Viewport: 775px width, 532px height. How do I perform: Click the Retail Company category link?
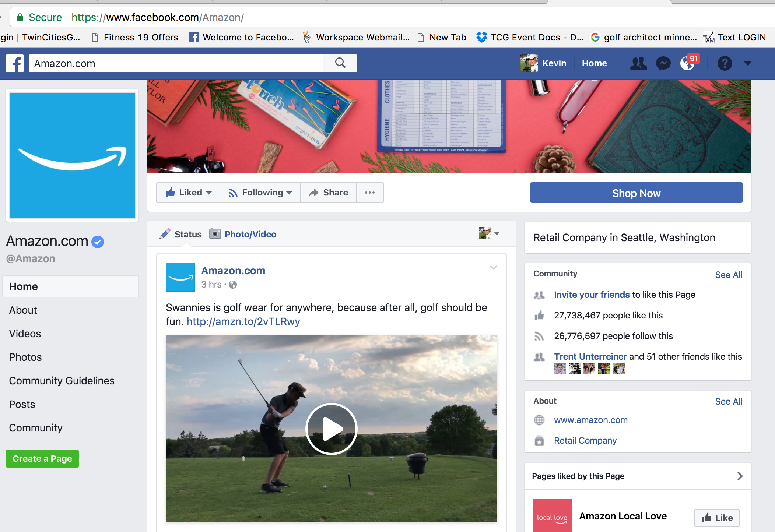pos(585,441)
